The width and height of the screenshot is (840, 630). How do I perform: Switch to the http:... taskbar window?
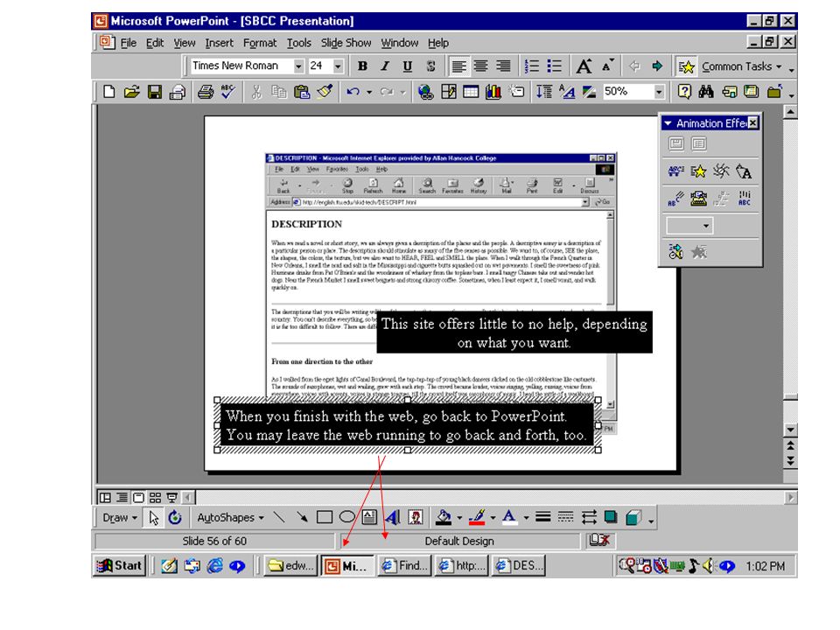coord(462,566)
